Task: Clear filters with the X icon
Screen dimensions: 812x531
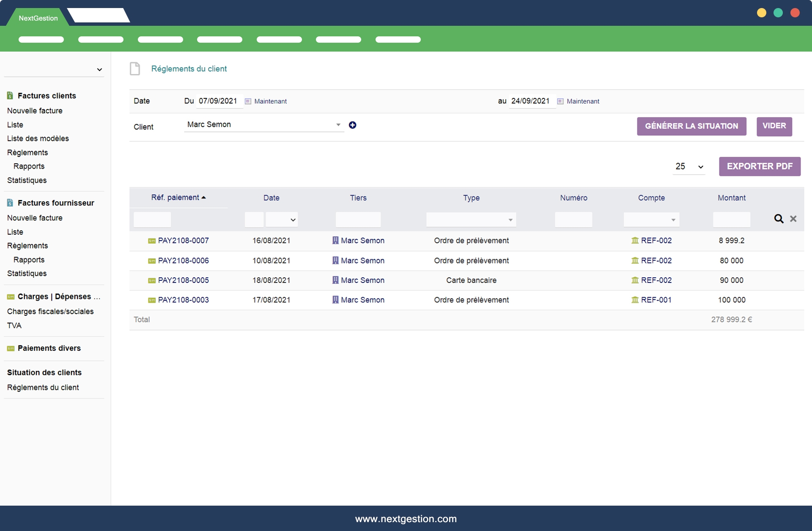Action: (793, 219)
